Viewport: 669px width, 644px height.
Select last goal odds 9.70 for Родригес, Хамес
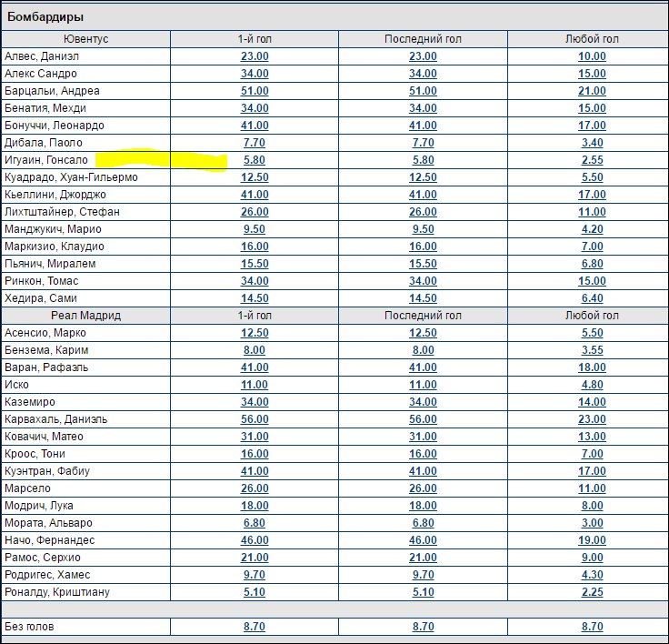[x=423, y=575]
